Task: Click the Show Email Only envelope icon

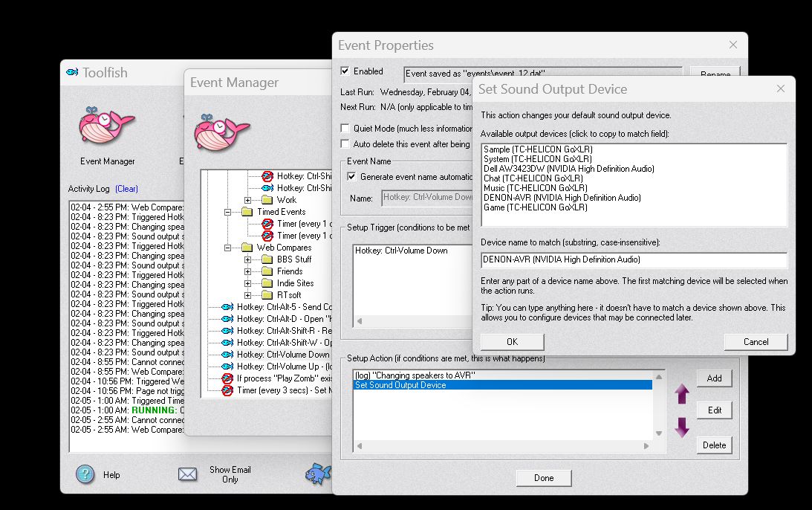Action: pyautogui.click(x=187, y=474)
